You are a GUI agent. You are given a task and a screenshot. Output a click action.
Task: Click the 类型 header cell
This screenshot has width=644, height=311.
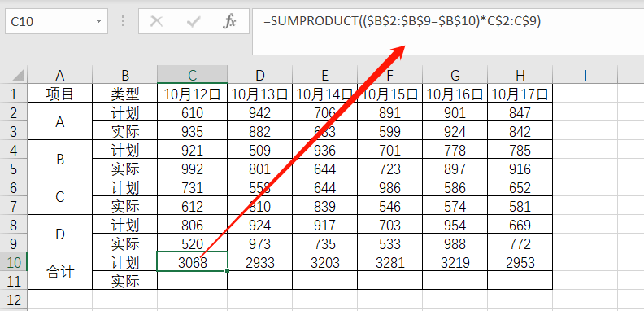coord(125,94)
